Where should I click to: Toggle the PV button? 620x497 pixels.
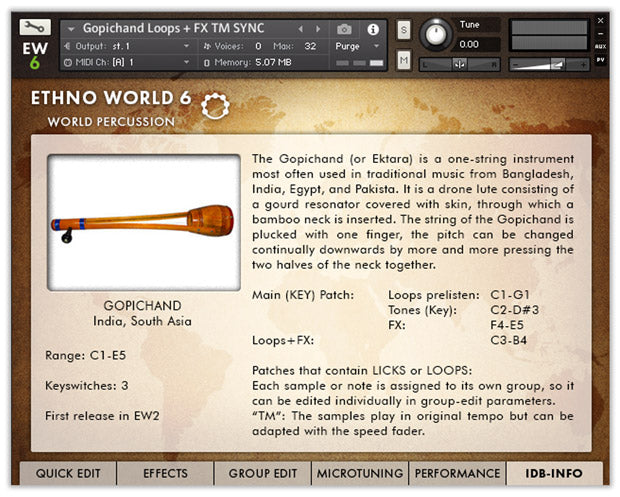pyautogui.click(x=600, y=60)
